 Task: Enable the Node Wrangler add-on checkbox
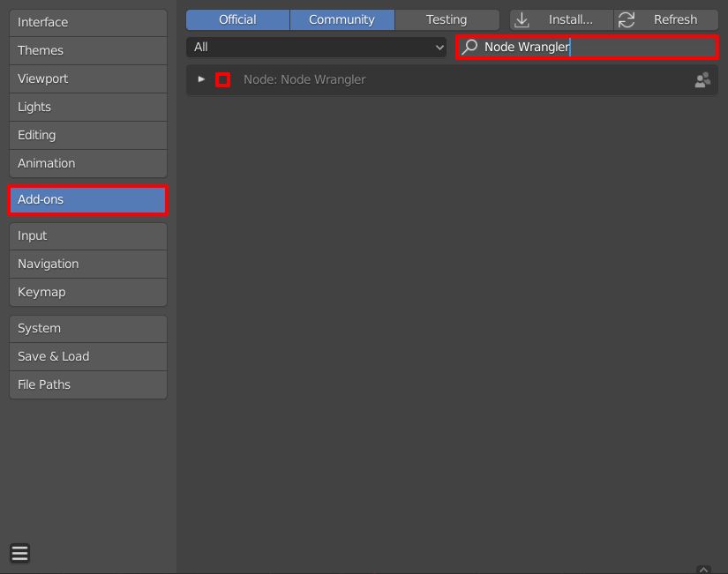pos(223,80)
